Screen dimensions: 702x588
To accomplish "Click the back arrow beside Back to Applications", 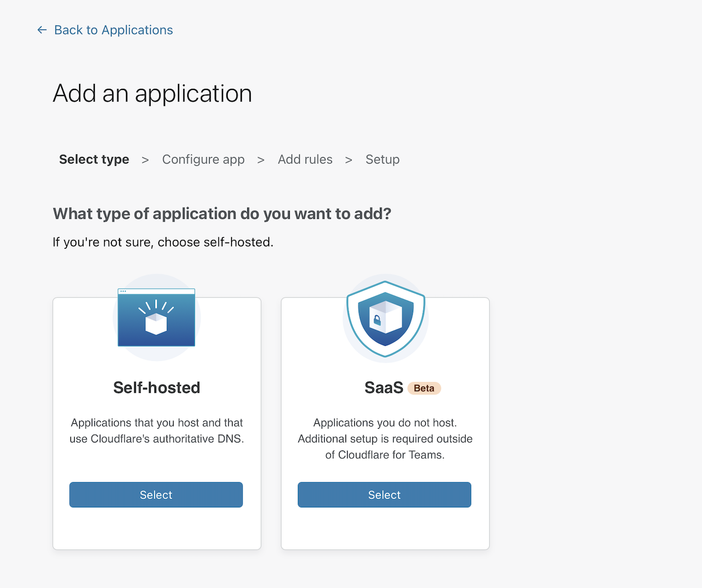I will click(42, 30).
